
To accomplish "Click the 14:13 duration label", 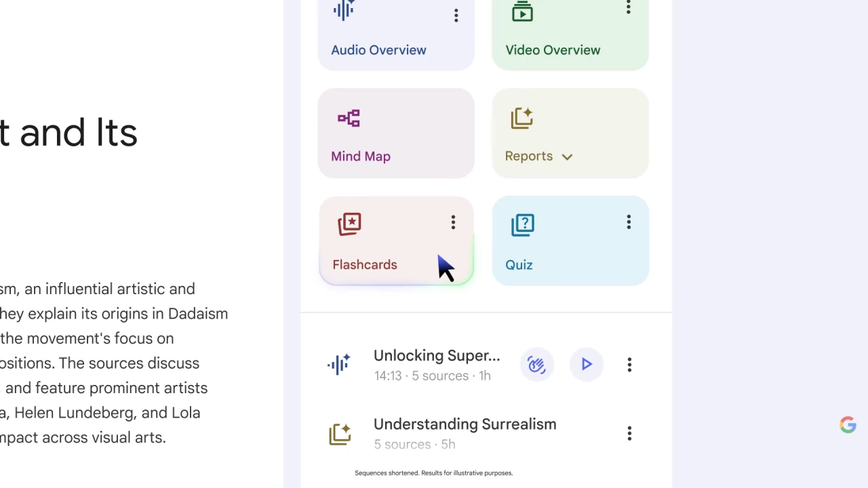I will click(388, 375).
